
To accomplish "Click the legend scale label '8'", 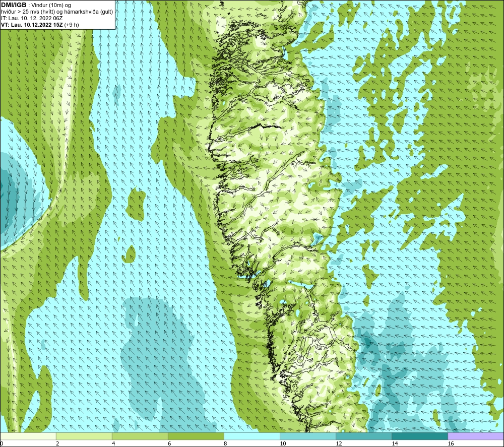I will click(225, 443).
